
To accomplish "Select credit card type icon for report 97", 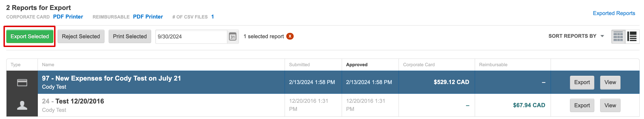I will (x=22, y=82).
